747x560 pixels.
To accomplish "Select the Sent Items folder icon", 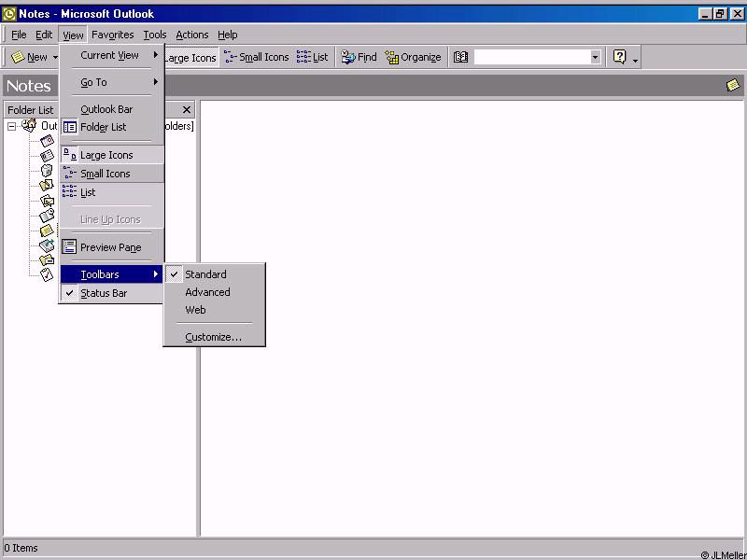I will [47, 260].
